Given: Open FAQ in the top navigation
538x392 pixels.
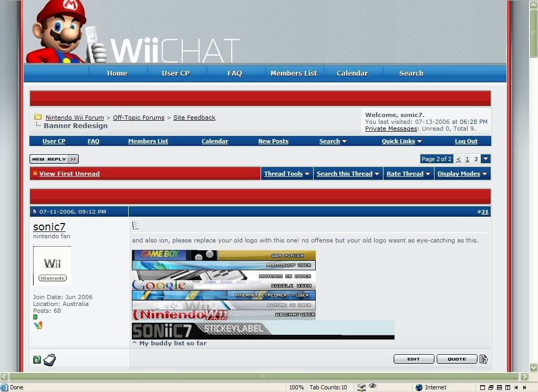Looking at the screenshot, I should (x=235, y=73).
